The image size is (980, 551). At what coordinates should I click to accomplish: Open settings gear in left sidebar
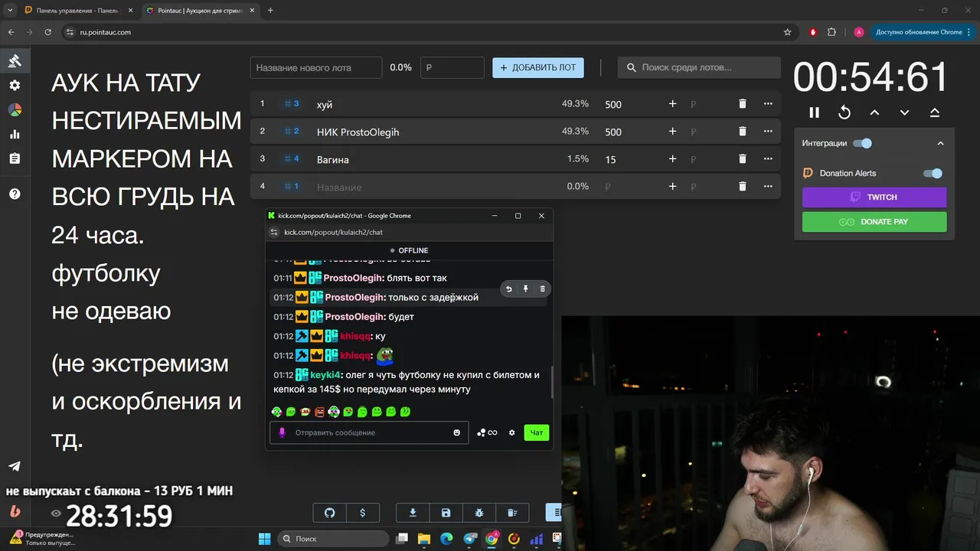click(15, 85)
